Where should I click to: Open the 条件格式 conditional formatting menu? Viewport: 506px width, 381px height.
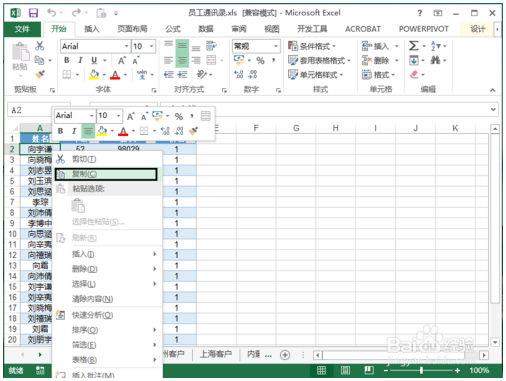pyautogui.click(x=312, y=46)
